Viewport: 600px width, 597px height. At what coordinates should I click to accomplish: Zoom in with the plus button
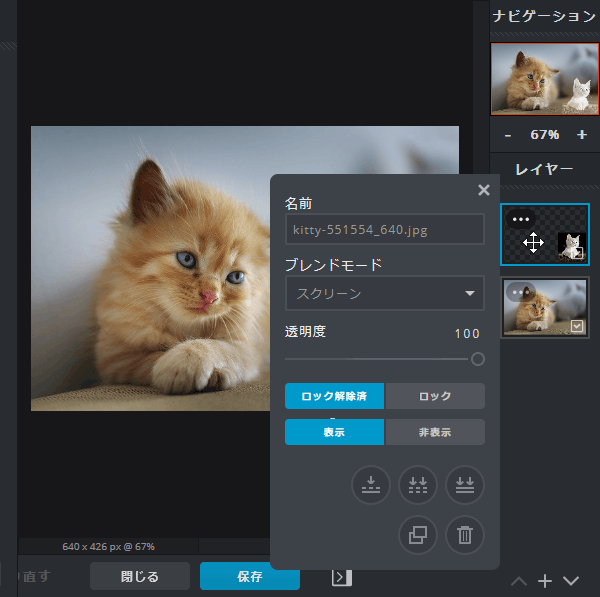582,134
